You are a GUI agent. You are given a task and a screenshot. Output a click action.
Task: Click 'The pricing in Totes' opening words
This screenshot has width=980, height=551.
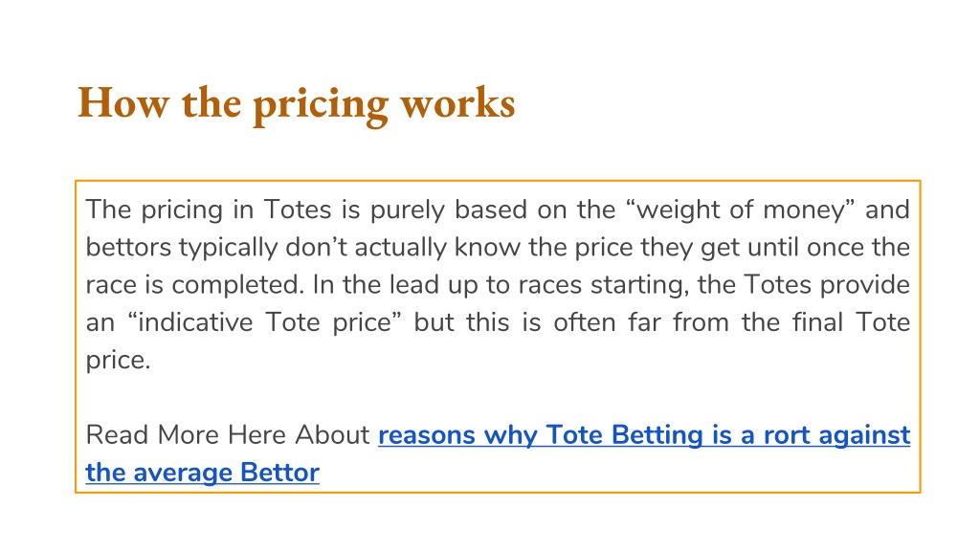coord(208,209)
